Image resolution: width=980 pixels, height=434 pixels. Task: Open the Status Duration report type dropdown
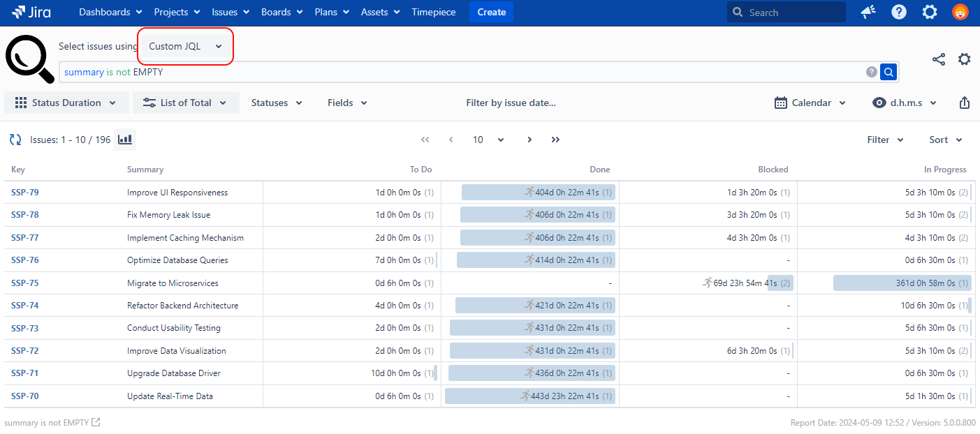66,103
